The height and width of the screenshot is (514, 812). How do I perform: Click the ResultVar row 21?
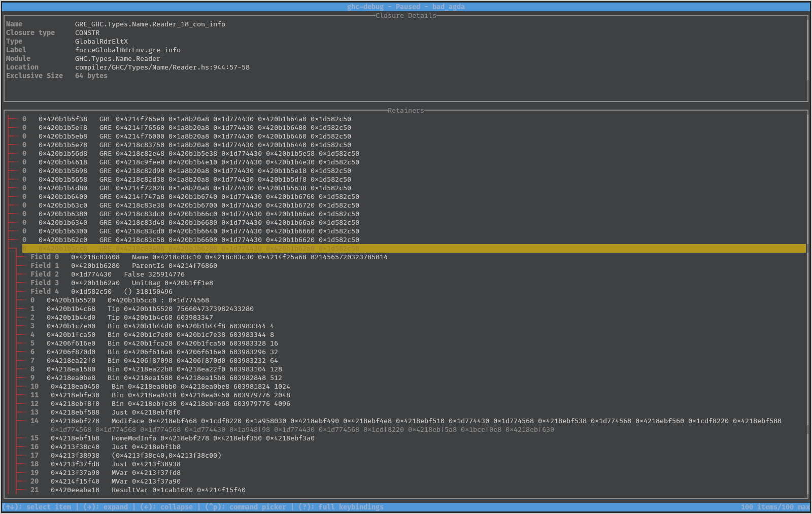148,490
